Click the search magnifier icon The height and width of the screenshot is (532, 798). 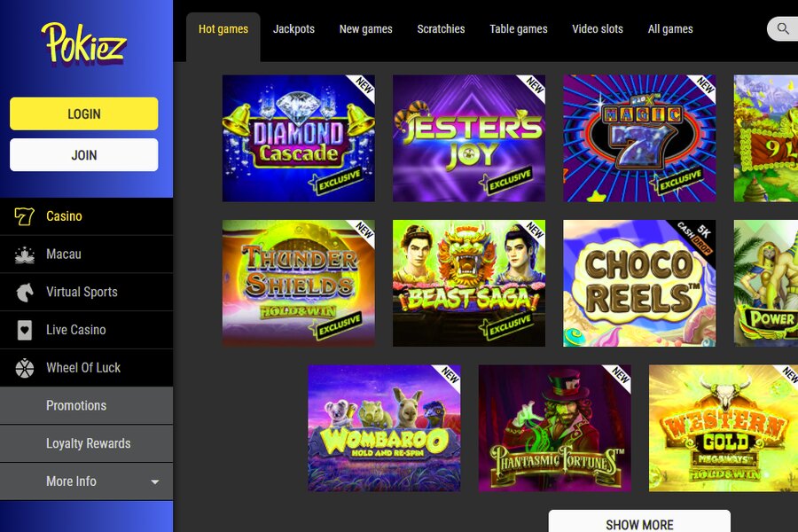click(783, 28)
